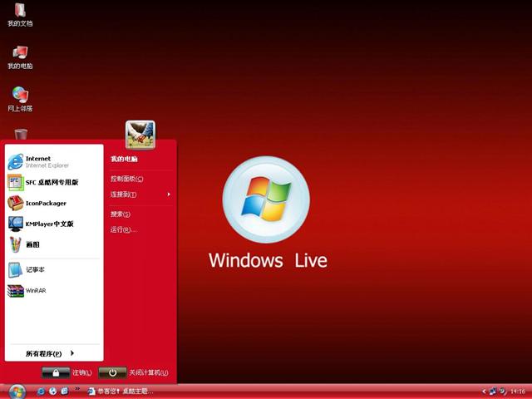The width and height of the screenshot is (532, 399).
Task: Click the 画图 label text
Action: click(x=32, y=244)
